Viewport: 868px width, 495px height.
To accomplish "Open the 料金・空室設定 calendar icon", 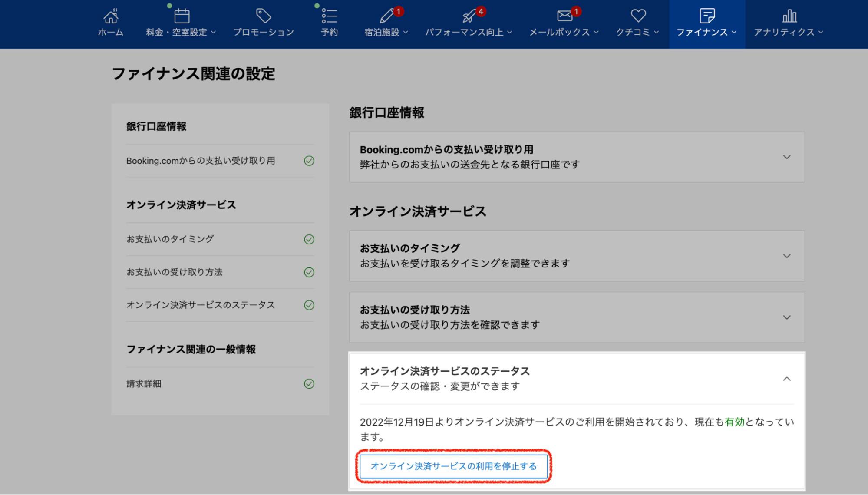I will 182,16.
